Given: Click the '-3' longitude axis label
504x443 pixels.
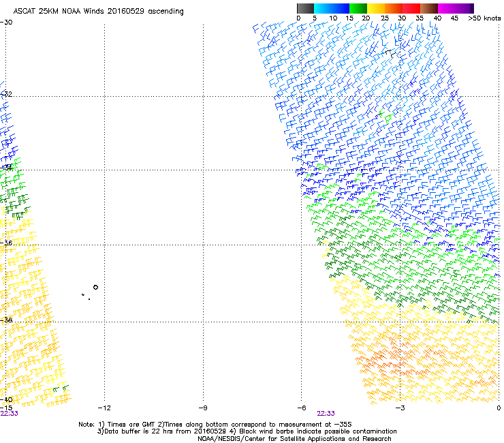Looking at the screenshot, I should (400, 408).
